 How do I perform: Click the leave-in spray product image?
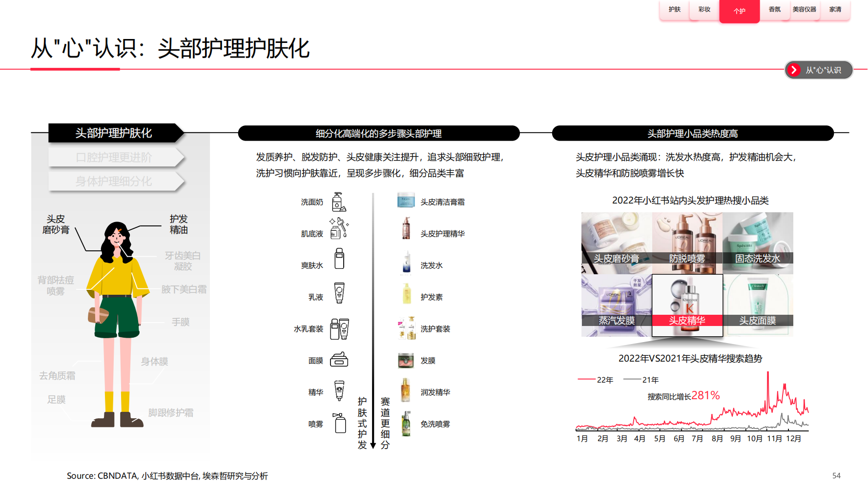(x=406, y=424)
